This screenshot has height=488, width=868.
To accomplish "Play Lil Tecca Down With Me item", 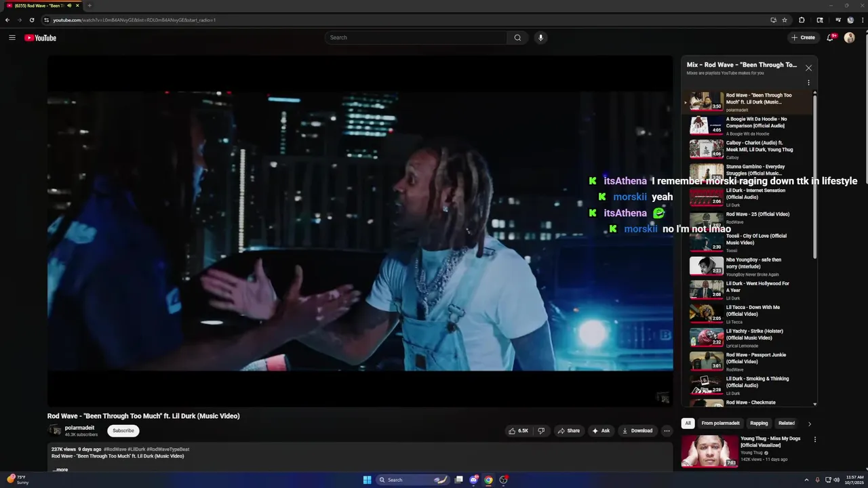I will [x=749, y=314].
